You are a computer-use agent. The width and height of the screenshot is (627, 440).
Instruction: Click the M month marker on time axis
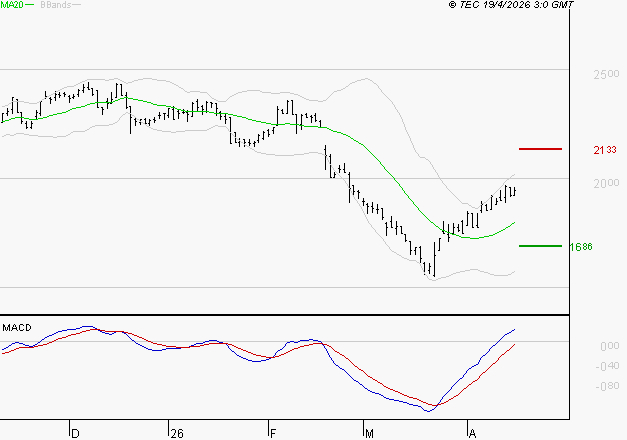click(369, 434)
